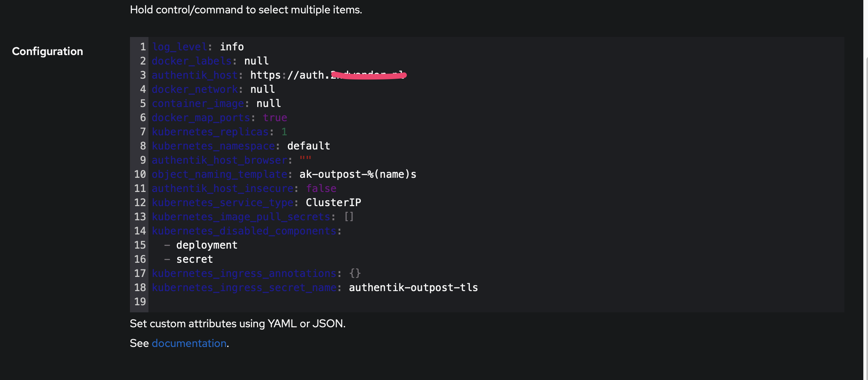This screenshot has width=868, height=380.
Task: Click line number 19 in the gutter
Action: (139, 301)
